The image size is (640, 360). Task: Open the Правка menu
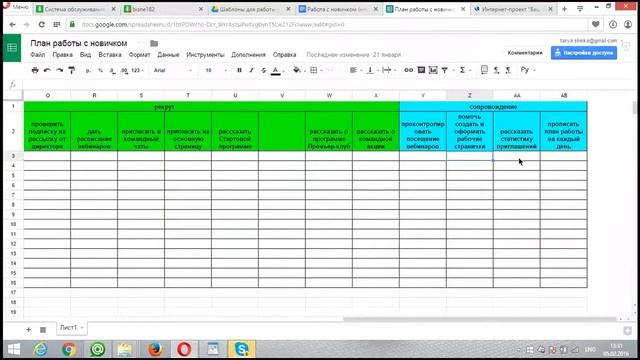tap(62, 54)
